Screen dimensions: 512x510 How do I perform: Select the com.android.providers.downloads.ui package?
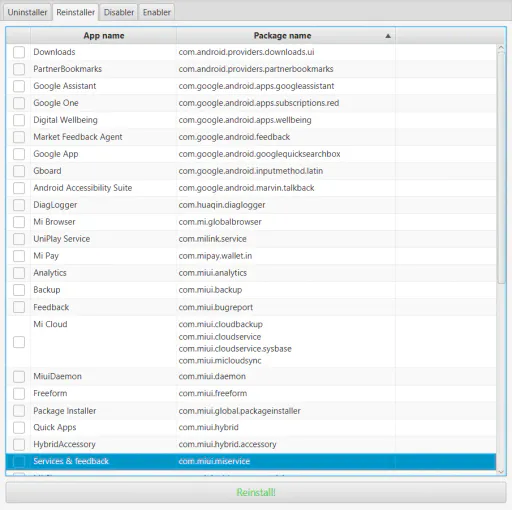coord(246,52)
